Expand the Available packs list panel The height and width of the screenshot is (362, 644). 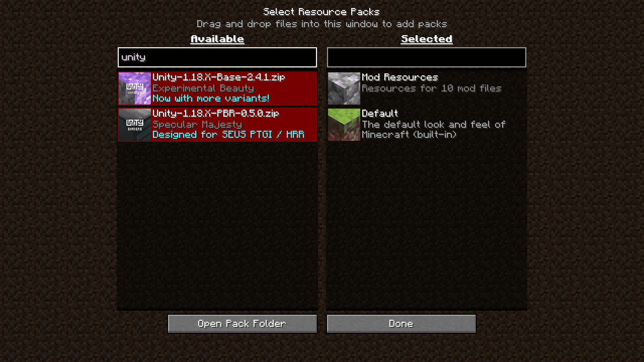[x=217, y=39]
